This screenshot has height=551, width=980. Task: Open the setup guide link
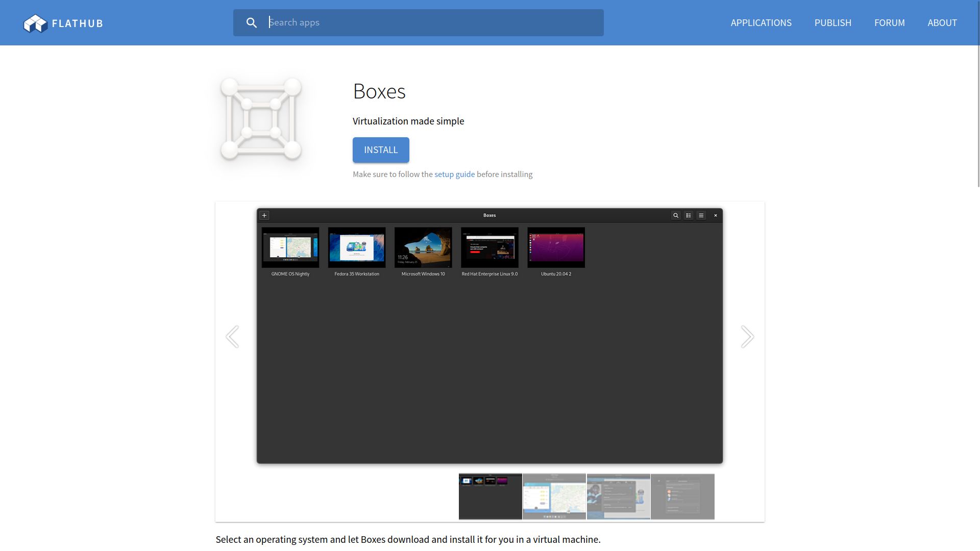tap(454, 174)
